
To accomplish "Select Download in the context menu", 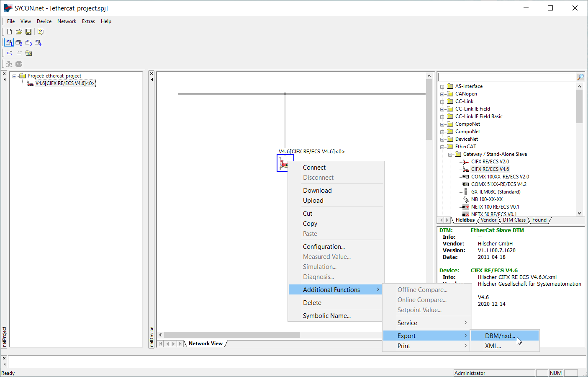I will click(317, 191).
